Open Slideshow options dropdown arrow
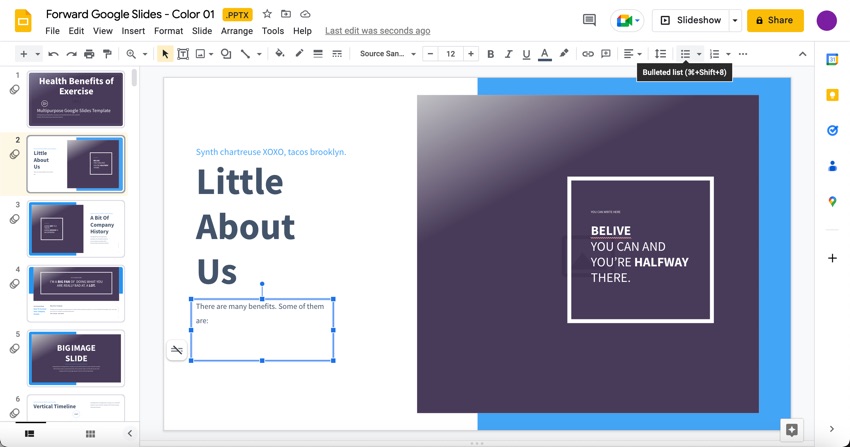Screen dimensions: 850x447 pos(735,21)
